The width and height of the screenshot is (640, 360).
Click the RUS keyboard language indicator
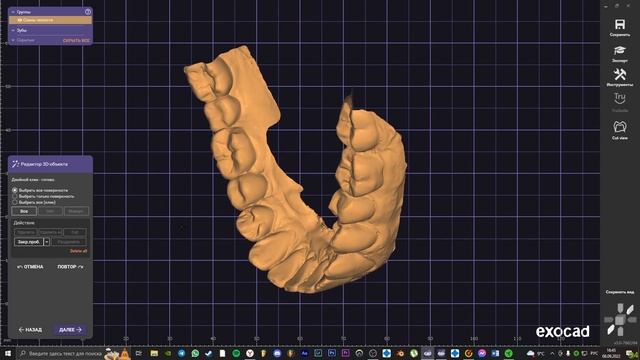point(594,353)
